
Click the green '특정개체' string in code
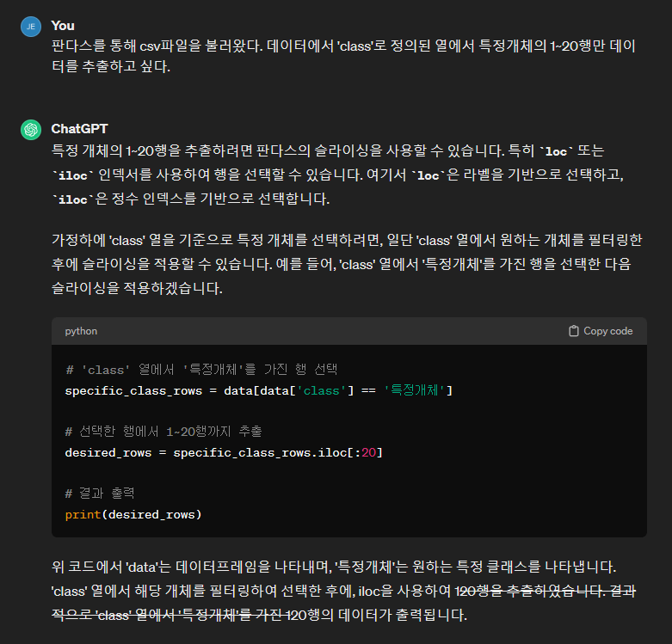pos(415,390)
